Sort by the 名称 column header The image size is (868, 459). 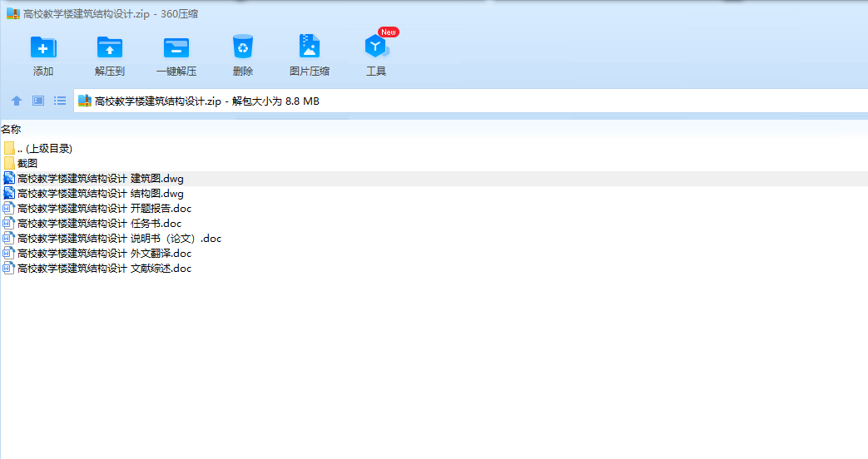[11, 130]
